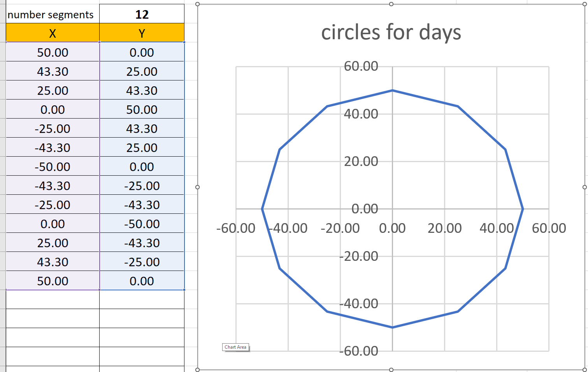Click the bottom-middle chart resize handle

point(391,370)
